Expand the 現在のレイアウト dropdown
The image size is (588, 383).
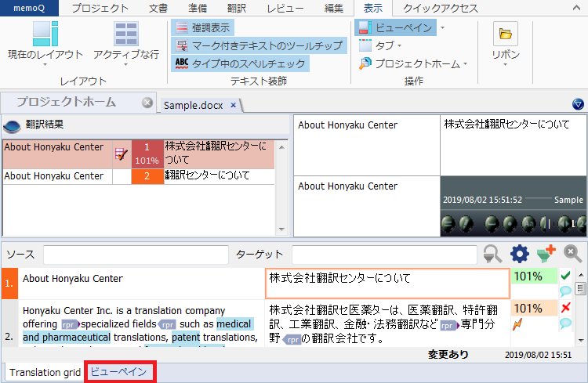click(45, 54)
